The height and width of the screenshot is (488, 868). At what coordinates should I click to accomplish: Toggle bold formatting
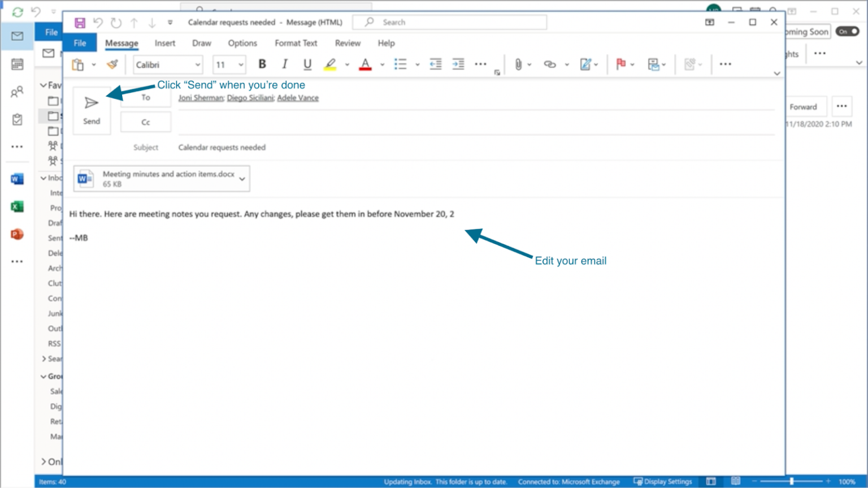(262, 64)
